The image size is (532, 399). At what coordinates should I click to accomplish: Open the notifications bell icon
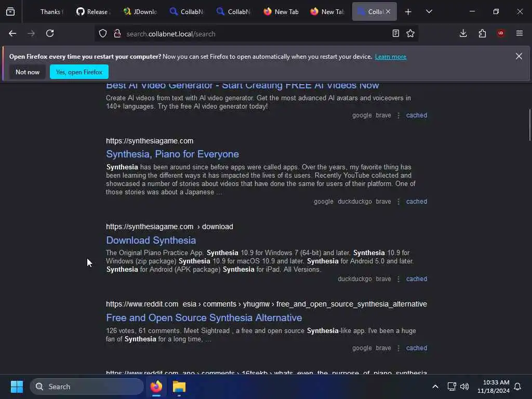[x=518, y=387]
